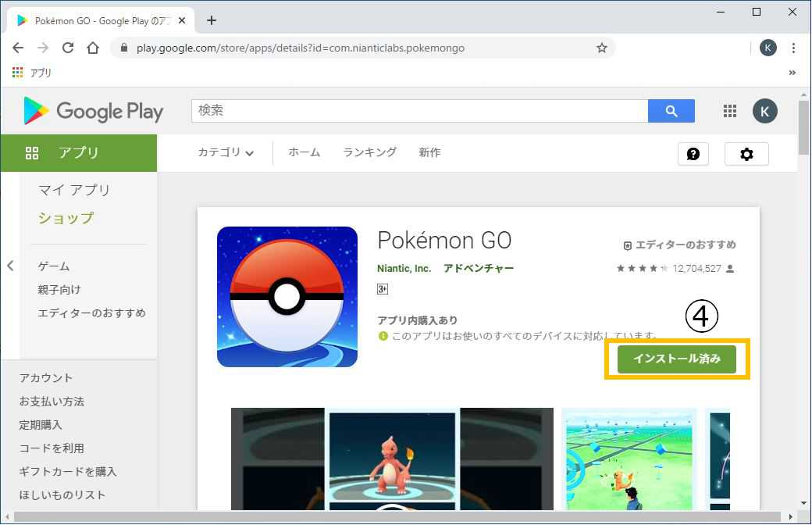Open アドベンチャー genre link
This screenshot has width=812, height=525.
pyautogui.click(x=479, y=269)
